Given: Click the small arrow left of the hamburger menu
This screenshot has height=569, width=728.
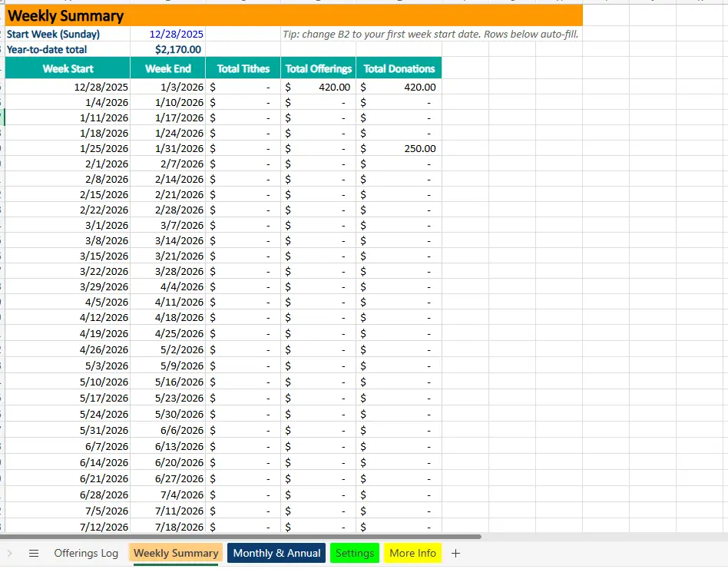Looking at the screenshot, I should tap(10, 552).
